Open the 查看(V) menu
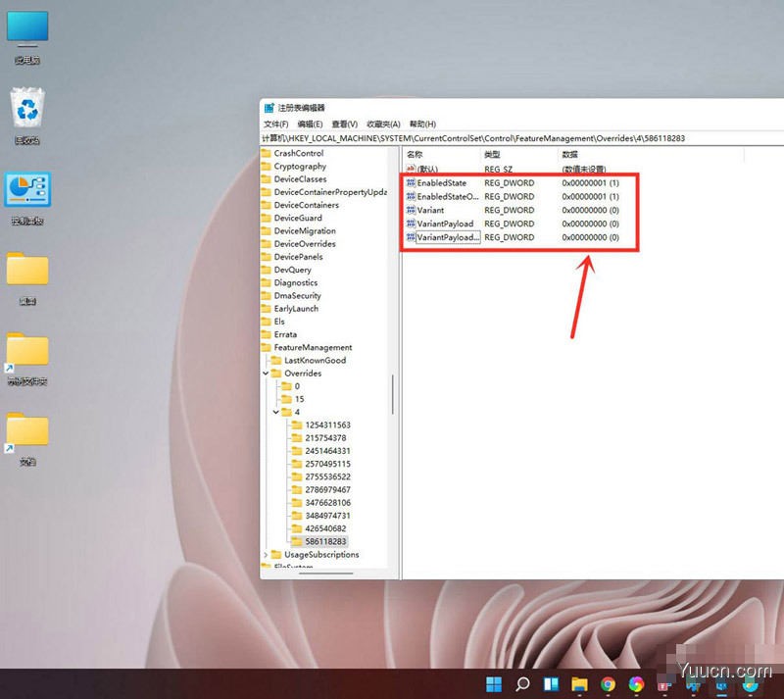 coord(345,125)
